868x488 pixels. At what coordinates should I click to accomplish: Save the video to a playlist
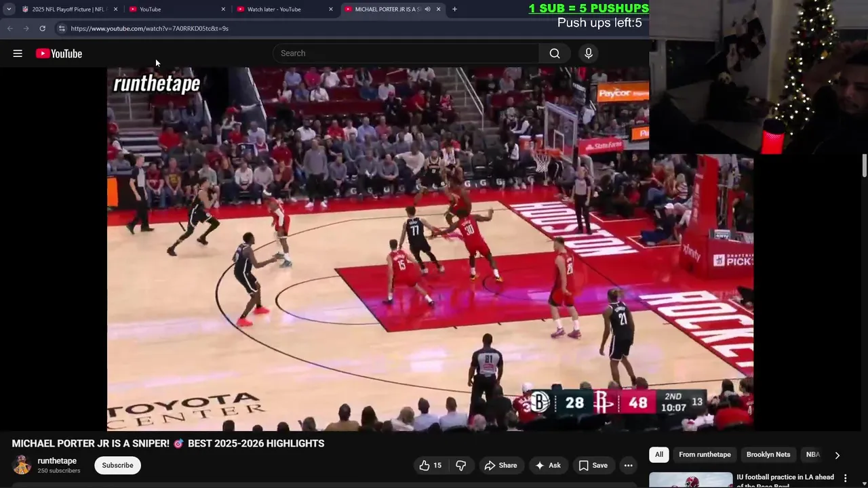tap(593, 465)
